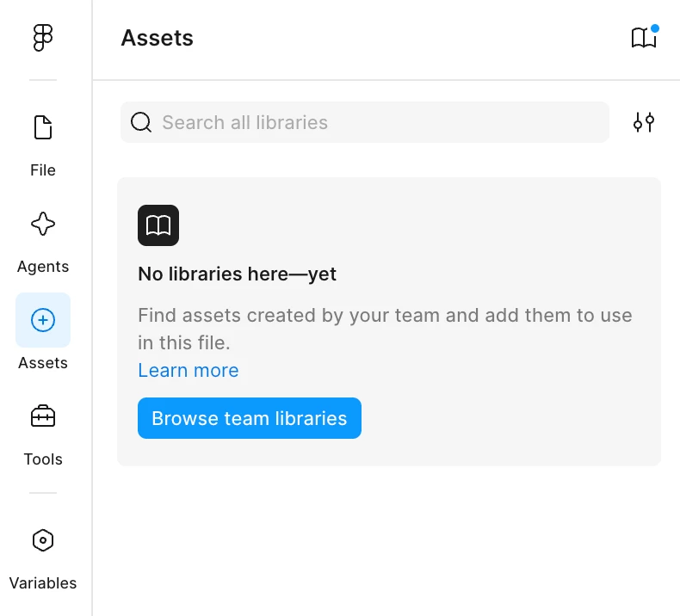The width and height of the screenshot is (680, 616).
Task: Open the Figma main menu logo
Action: coord(43,38)
